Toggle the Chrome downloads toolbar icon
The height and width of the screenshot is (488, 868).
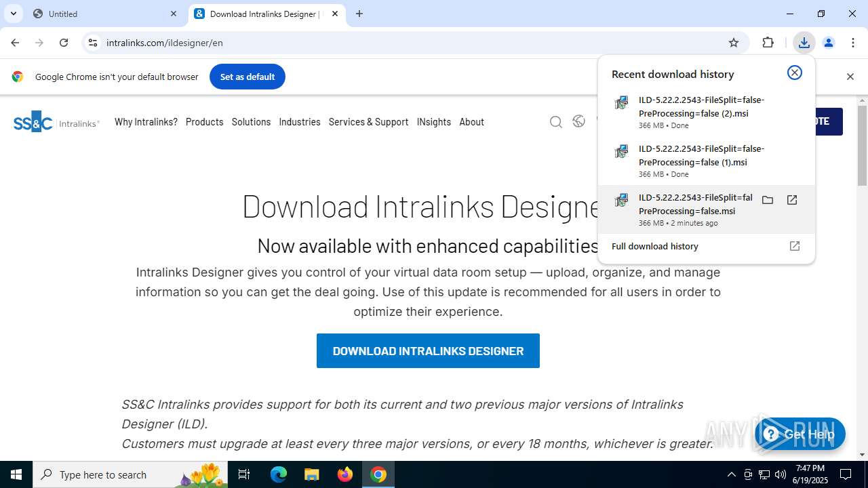pos(804,43)
